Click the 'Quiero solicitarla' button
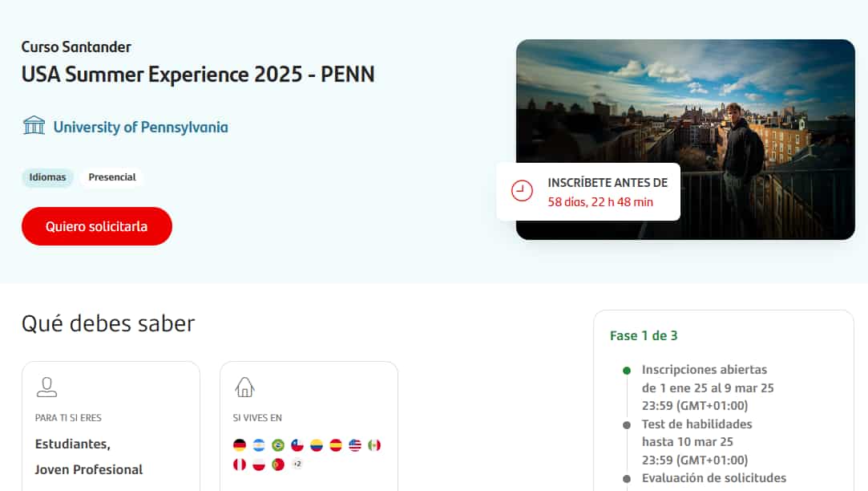The height and width of the screenshot is (491, 868). (x=97, y=226)
